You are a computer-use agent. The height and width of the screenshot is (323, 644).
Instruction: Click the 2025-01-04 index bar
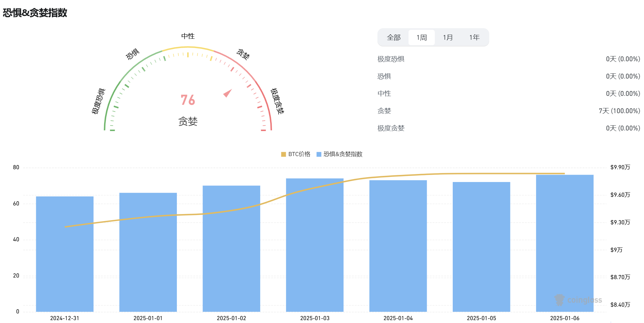398,246
